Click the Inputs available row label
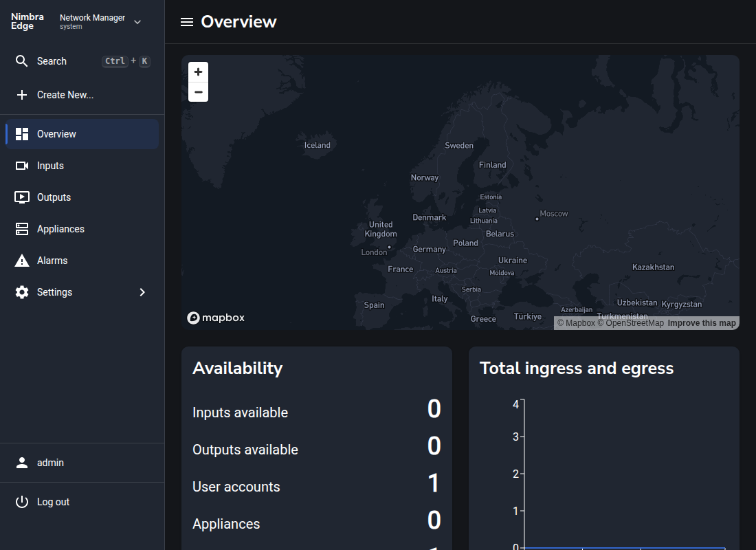756x550 pixels. [240, 412]
